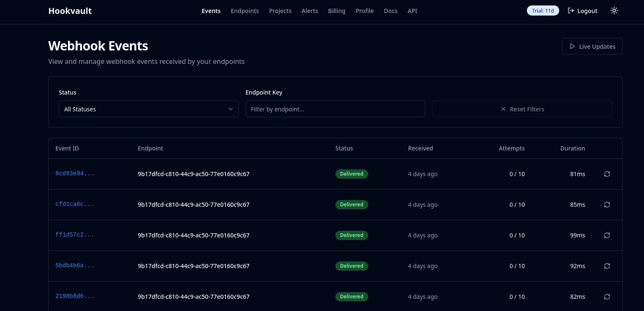Screen dimensions: 644x311
Task: Retry delivery for event ff1d57c2
Action: point(607,235)
